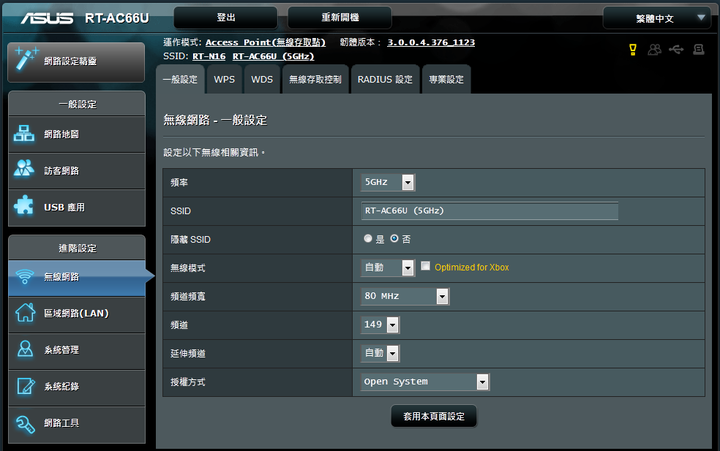Open the Open System authentication dropdown
The image size is (720, 451).
click(x=425, y=382)
